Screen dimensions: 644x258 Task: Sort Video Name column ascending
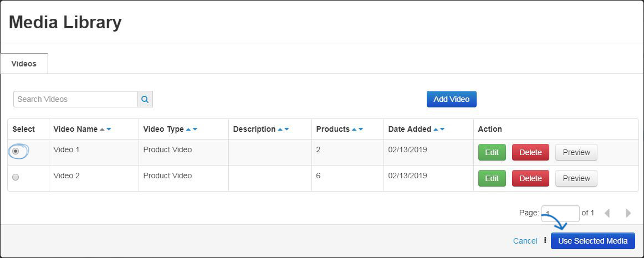[102, 129]
